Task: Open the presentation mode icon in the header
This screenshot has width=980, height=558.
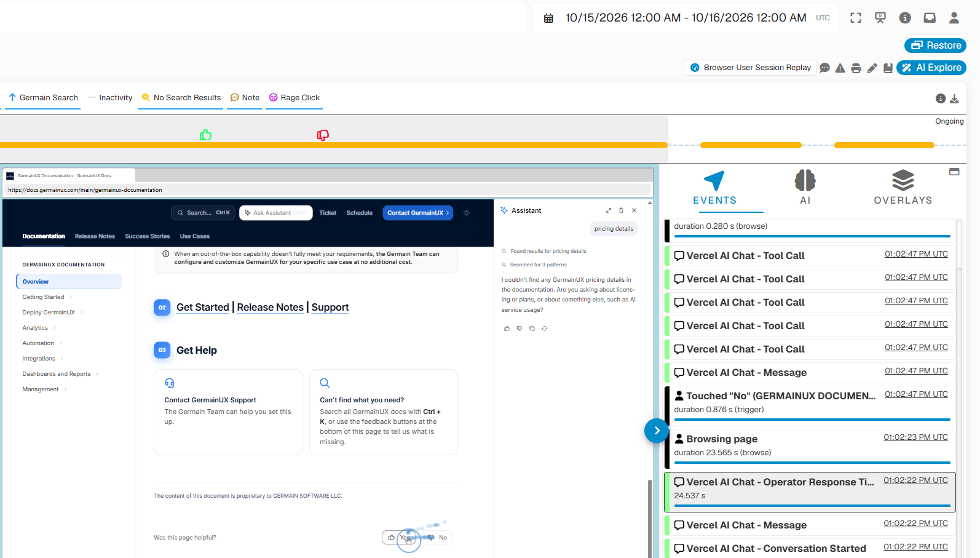Action: (x=880, y=18)
